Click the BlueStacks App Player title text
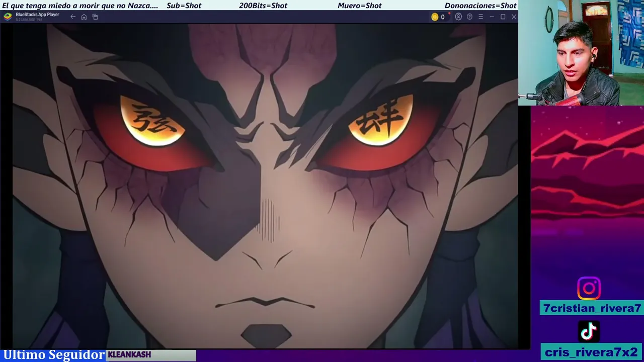644x362 pixels. 37,15
